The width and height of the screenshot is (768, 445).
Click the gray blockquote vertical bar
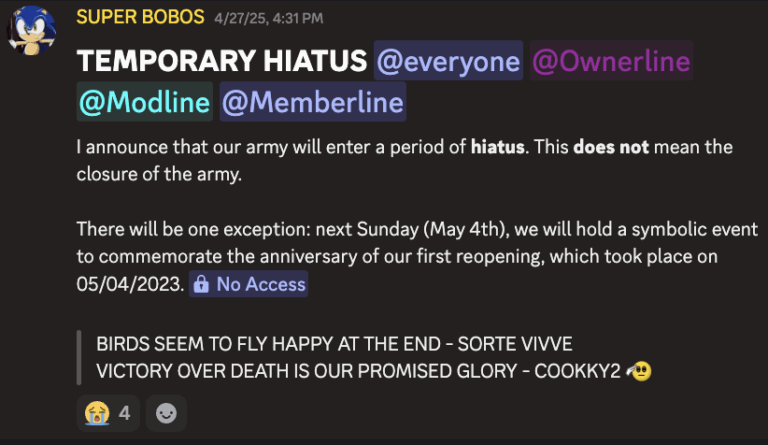pos(79,357)
